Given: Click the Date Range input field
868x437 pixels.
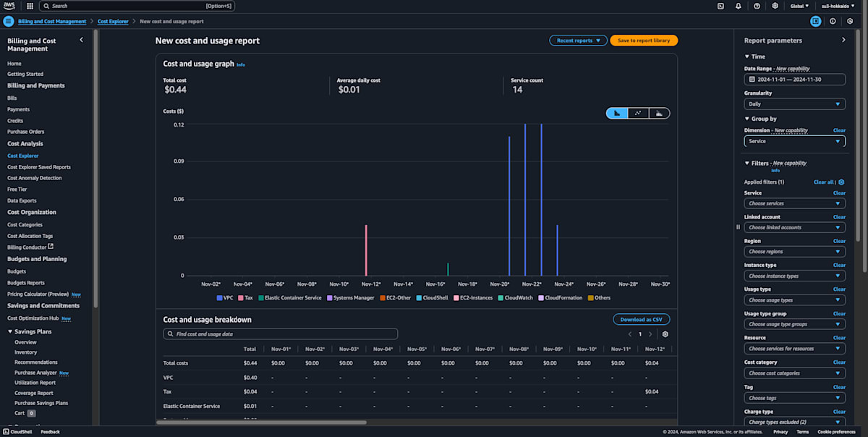Looking at the screenshot, I should click(795, 79).
